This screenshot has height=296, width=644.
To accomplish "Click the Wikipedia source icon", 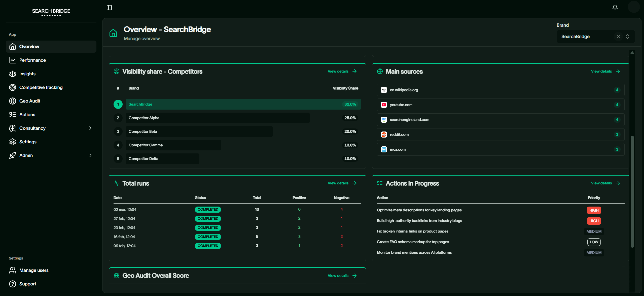I will pyautogui.click(x=384, y=90).
